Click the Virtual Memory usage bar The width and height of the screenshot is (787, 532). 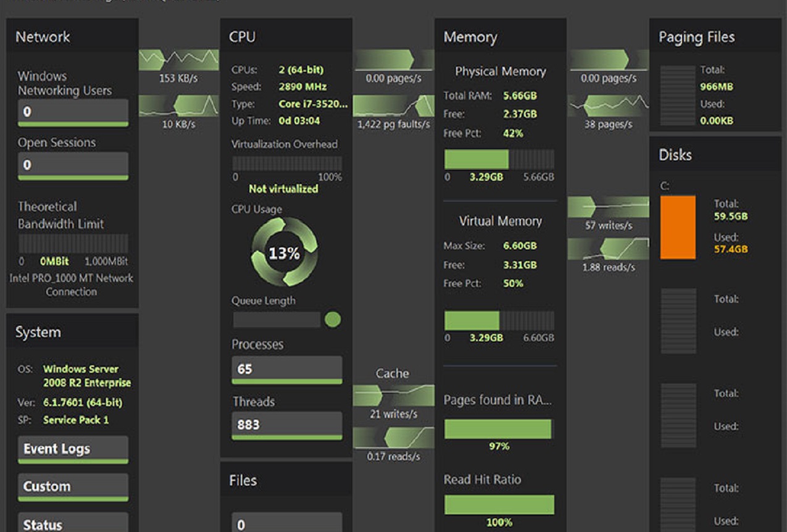(x=499, y=320)
